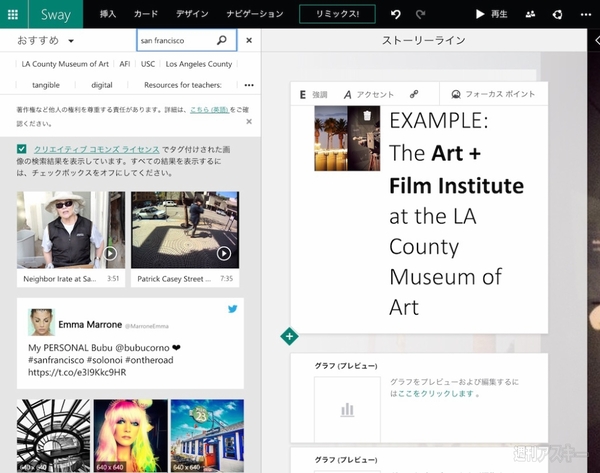Add a card with the plus button
Viewport: 600px width, 473px height.
click(x=289, y=336)
